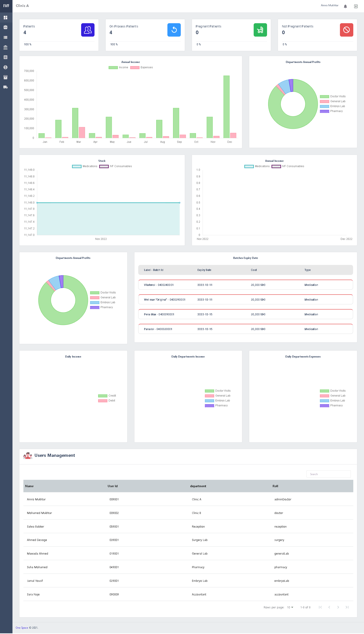364x634 pixels.
Task: Open the Dashboard icon in the sidebar
Action: coord(6,18)
